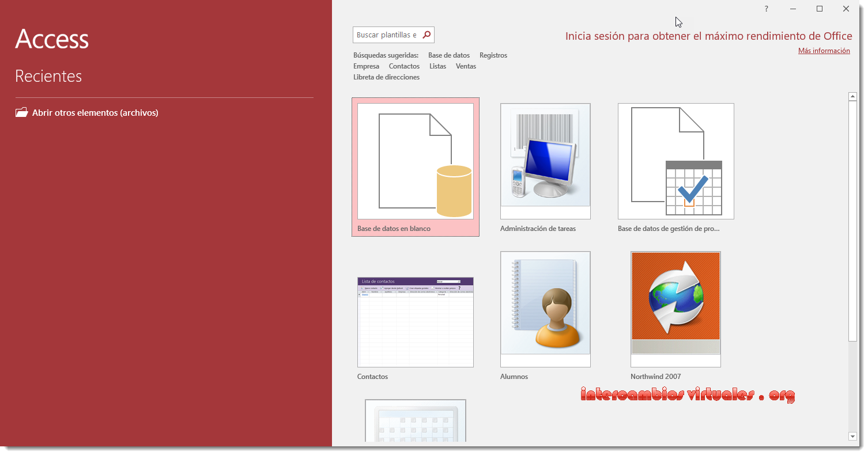Close the Access window
868x455 pixels.
click(x=846, y=9)
